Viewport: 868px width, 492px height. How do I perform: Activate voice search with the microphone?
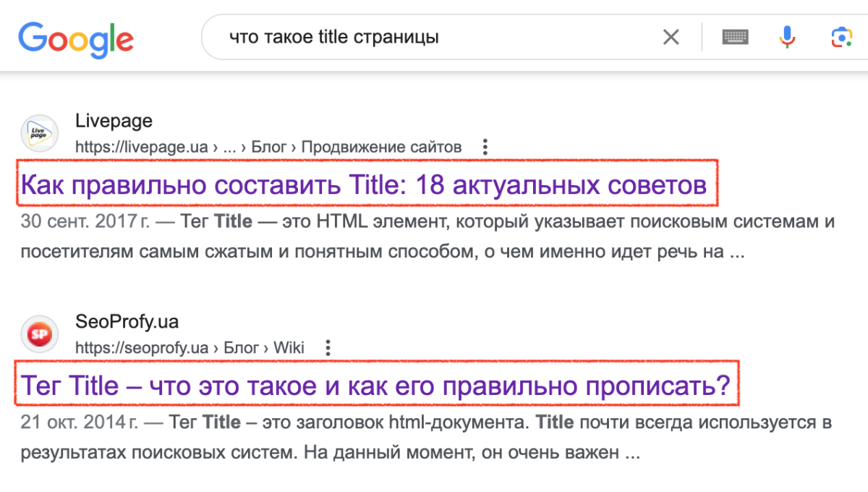(x=787, y=36)
